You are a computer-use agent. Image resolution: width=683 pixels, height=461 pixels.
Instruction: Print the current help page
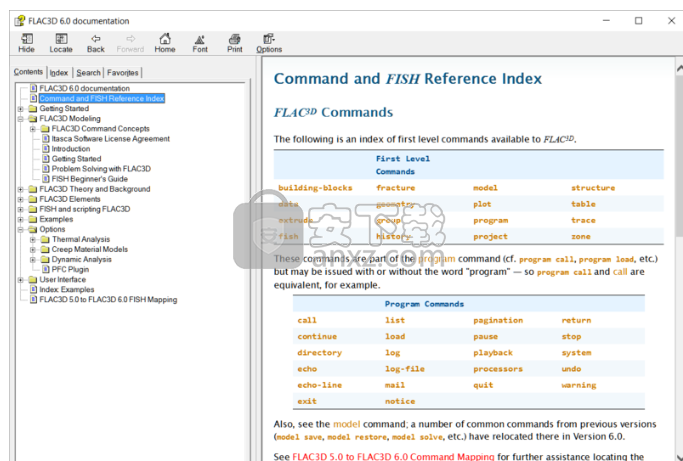pyautogui.click(x=234, y=43)
